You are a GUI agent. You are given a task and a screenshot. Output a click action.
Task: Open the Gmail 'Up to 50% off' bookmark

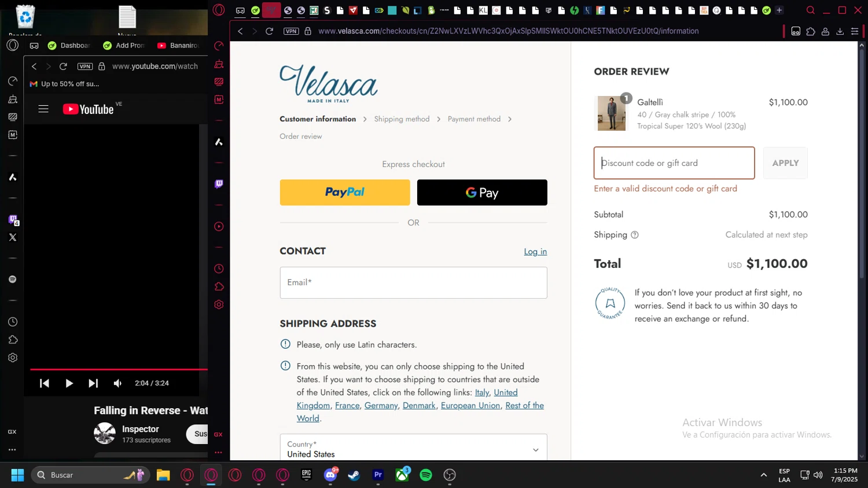(x=65, y=84)
